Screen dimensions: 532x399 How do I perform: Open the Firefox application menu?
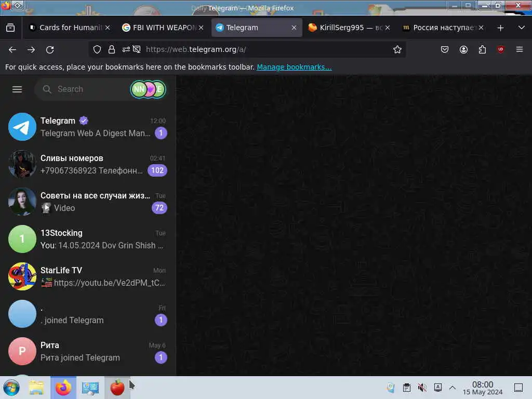pos(520,49)
